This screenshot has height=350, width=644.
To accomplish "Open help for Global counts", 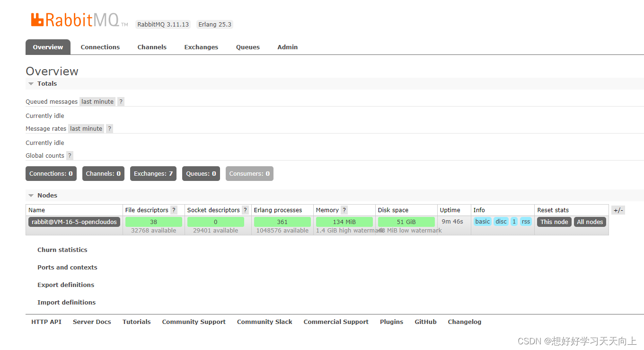I will point(70,156).
